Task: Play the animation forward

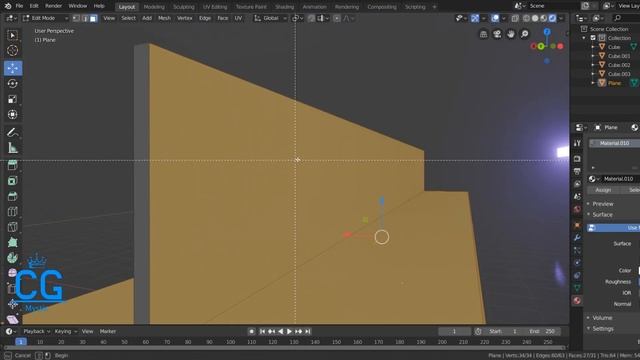Action: [289, 331]
